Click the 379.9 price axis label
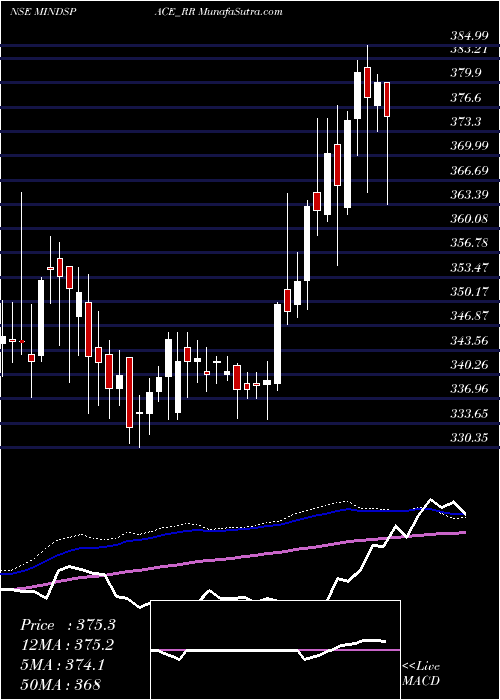Image resolution: width=500 pixels, height=700 pixels. [466, 72]
